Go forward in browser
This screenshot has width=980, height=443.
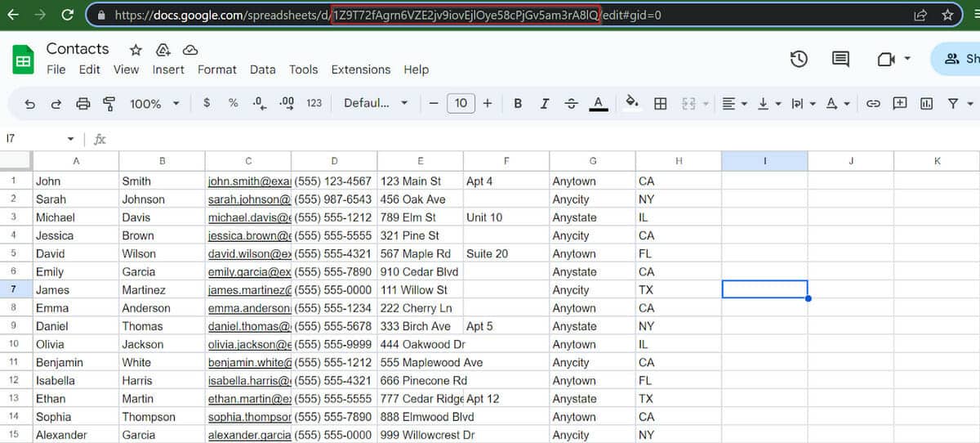(40, 15)
